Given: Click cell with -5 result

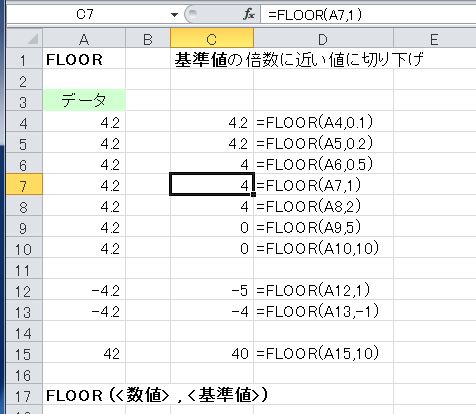Looking at the screenshot, I should 212,290.
